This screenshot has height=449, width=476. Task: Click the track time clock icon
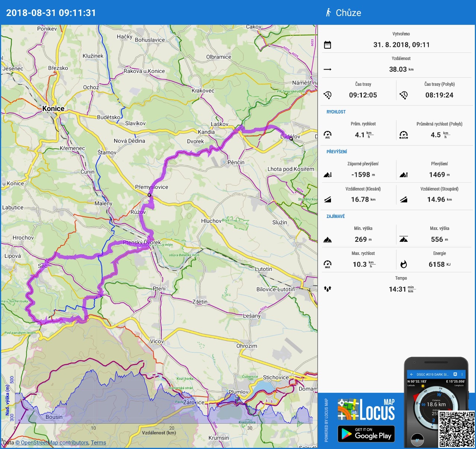point(327,95)
